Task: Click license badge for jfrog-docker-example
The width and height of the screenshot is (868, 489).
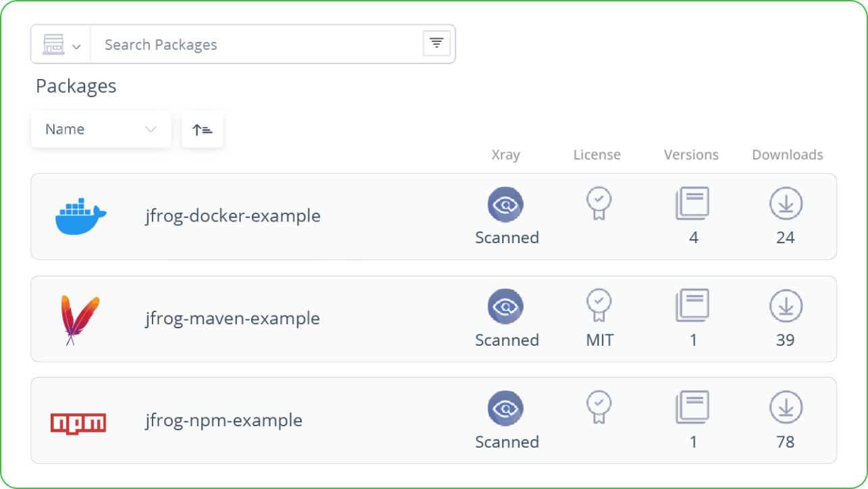Action: click(x=599, y=204)
